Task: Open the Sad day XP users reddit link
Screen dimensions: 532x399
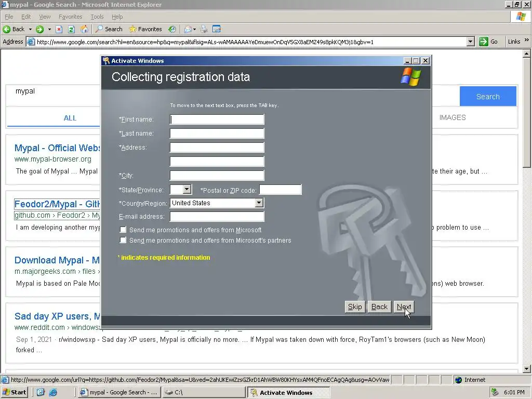Action: tap(57, 316)
